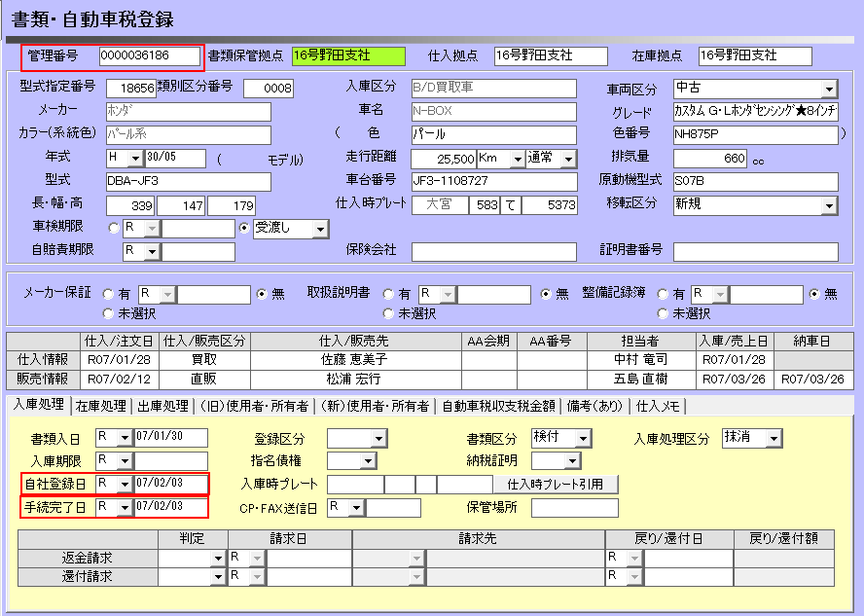864x616 pixels.
Task: Open the Km unit dropdown for 走行距離
Action: click(517, 160)
